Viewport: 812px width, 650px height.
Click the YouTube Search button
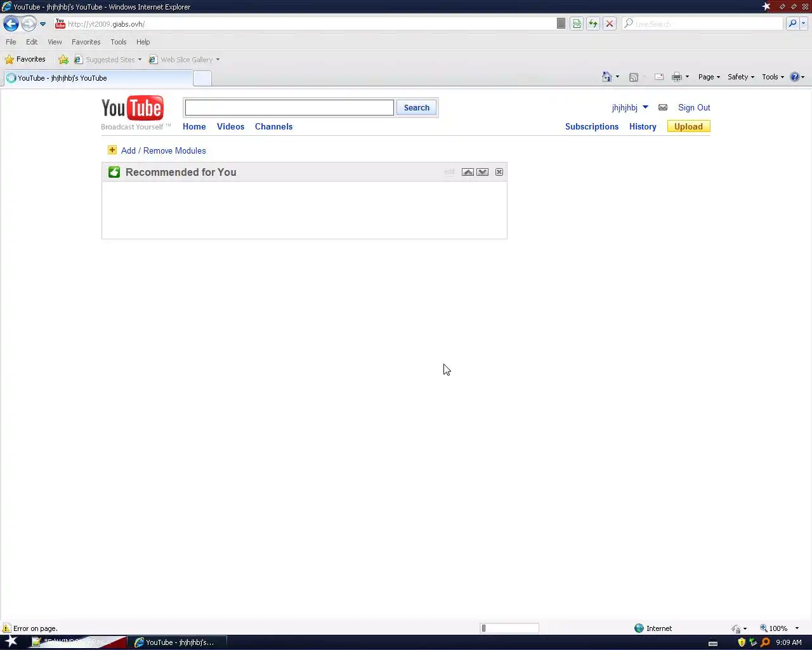[417, 107]
